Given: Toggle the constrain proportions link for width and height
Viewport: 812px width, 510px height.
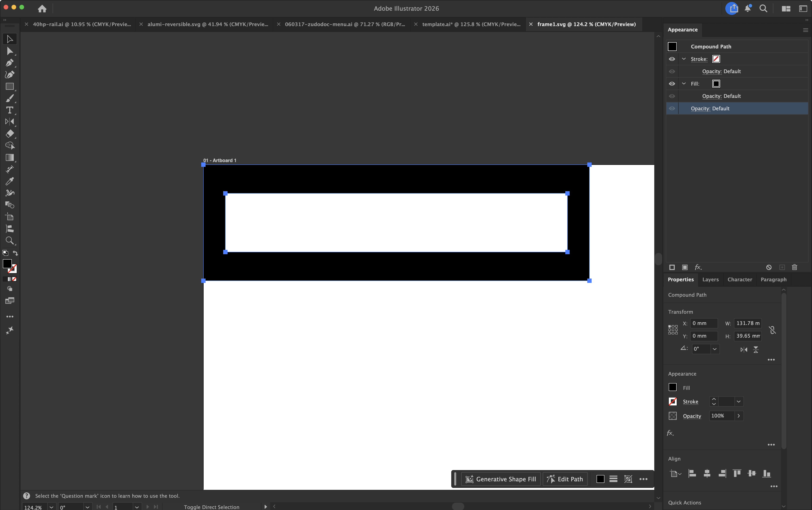Looking at the screenshot, I should pos(772,330).
